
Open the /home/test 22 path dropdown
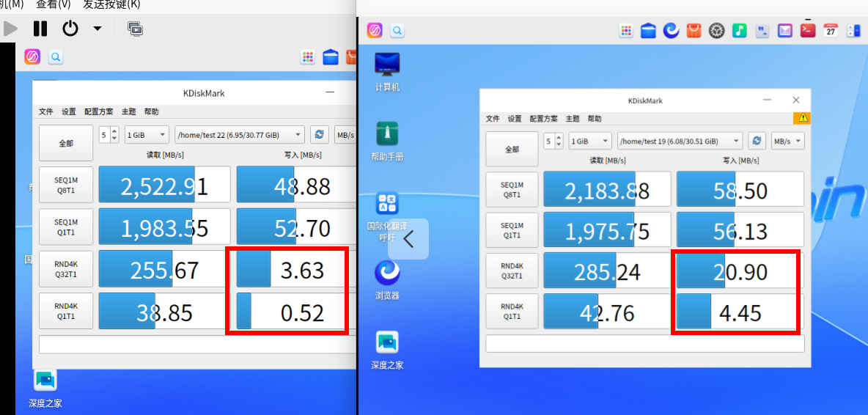240,134
